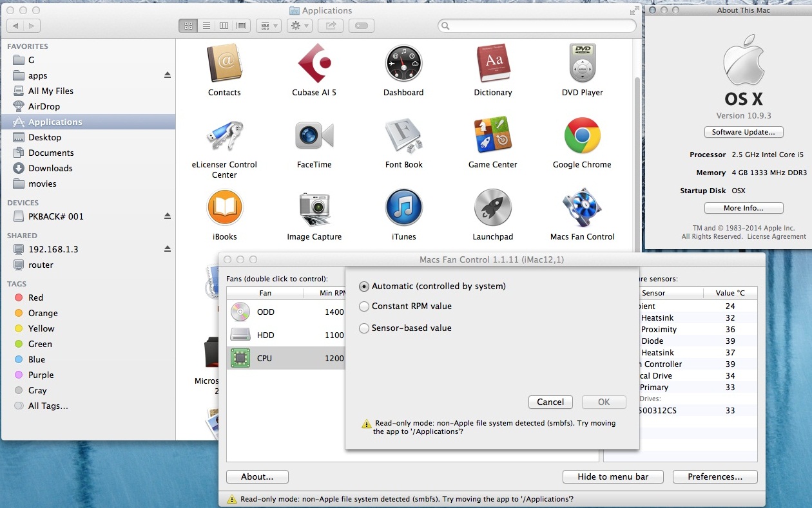Select Documents in Finder sidebar
Screen dimensions: 812x508
(88, 153)
